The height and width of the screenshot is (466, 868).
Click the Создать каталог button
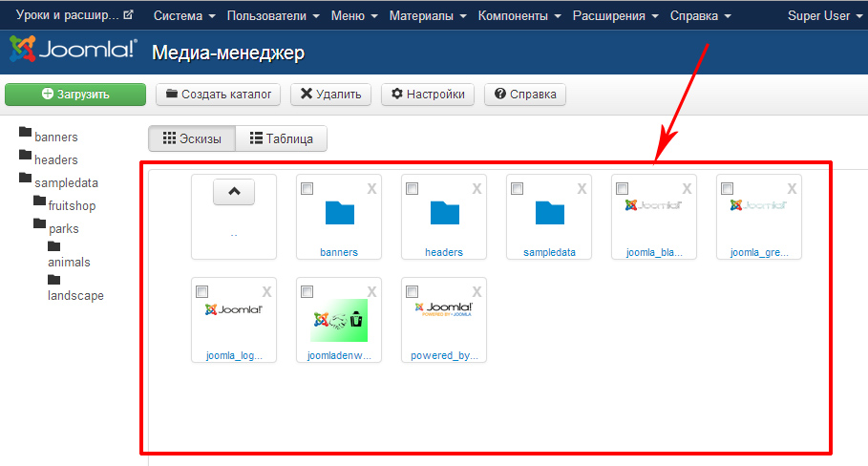point(218,95)
